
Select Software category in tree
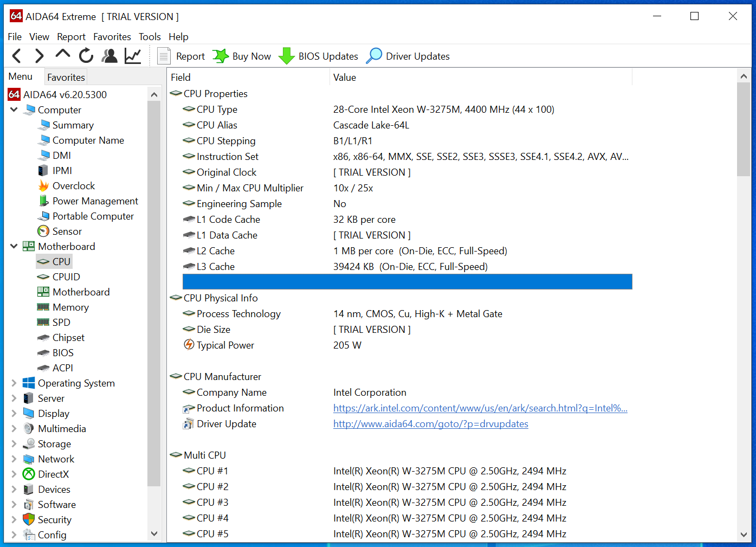[49, 504]
